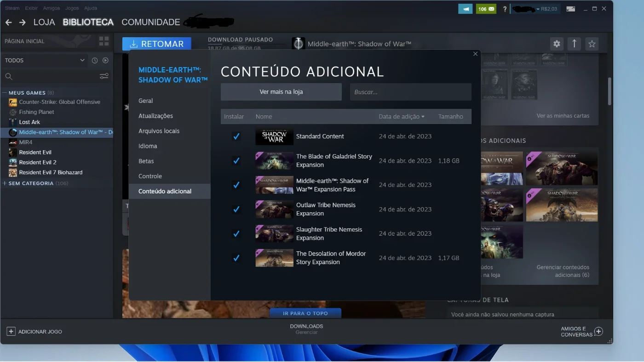Open account name dropdown with balance

click(536, 9)
